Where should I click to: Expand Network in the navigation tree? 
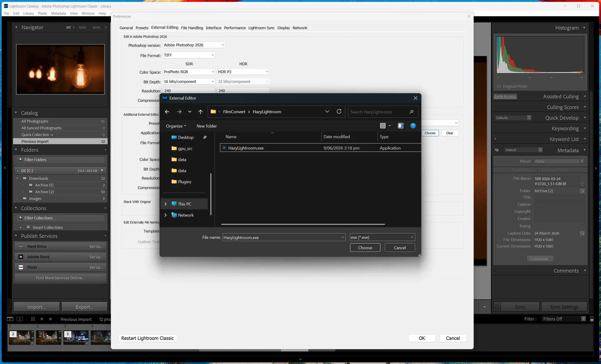coord(165,215)
